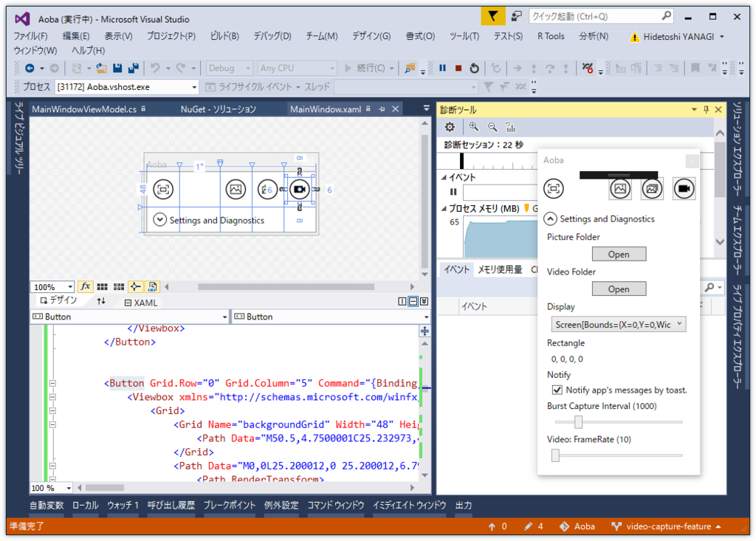Open the process selector combo box
Image resolution: width=756 pixels, height=541 pixels.
pyautogui.click(x=126, y=87)
